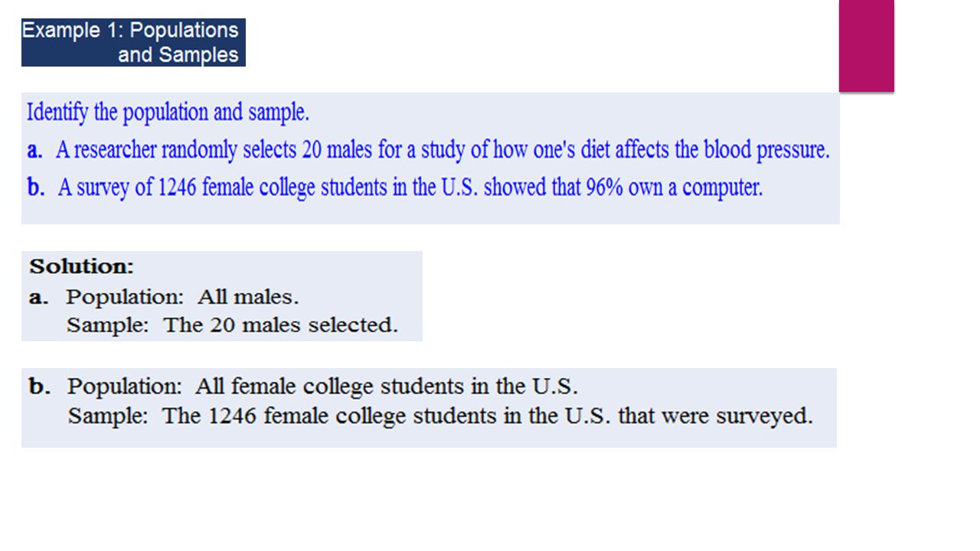Screen dimensions: 980x551
Task: Click the bold blue 'b.' marker in question
Action: point(35,188)
